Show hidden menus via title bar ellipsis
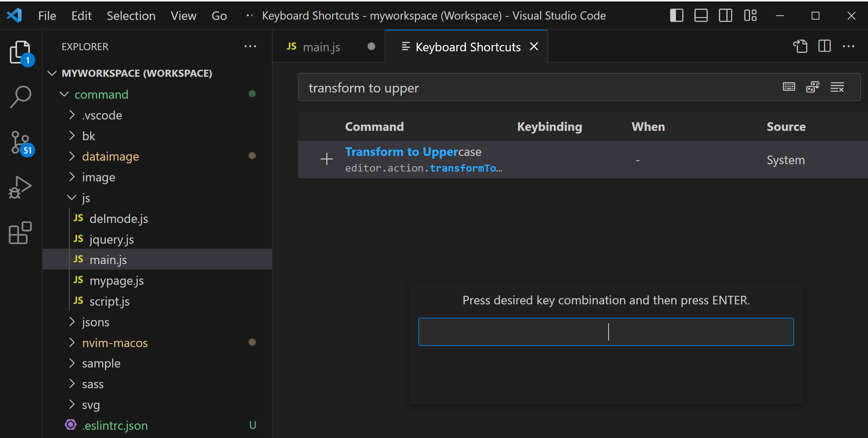Screen dimensions: 868x438 pyautogui.click(x=249, y=16)
